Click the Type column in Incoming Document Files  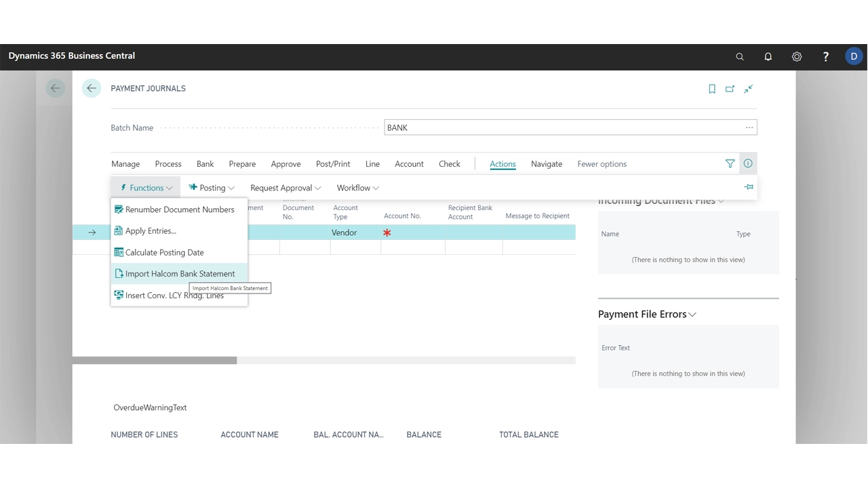pyautogui.click(x=743, y=234)
